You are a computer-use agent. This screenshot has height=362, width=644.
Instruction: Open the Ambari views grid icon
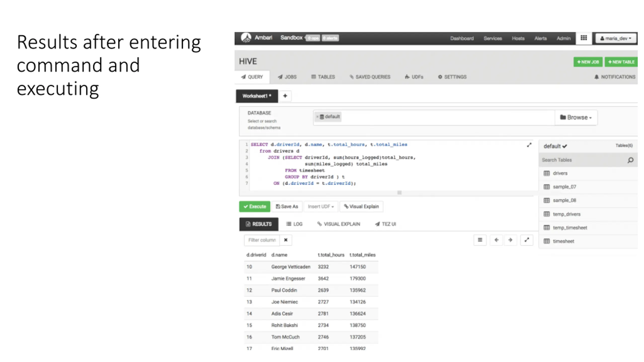584,38
